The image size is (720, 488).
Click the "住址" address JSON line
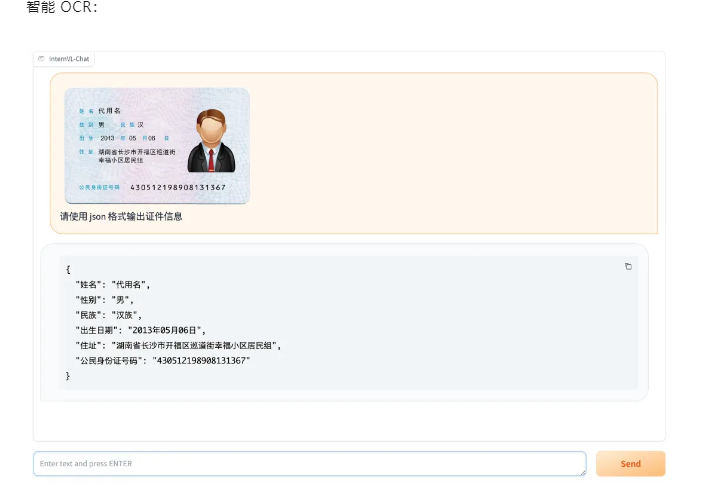pyautogui.click(x=179, y=345)
